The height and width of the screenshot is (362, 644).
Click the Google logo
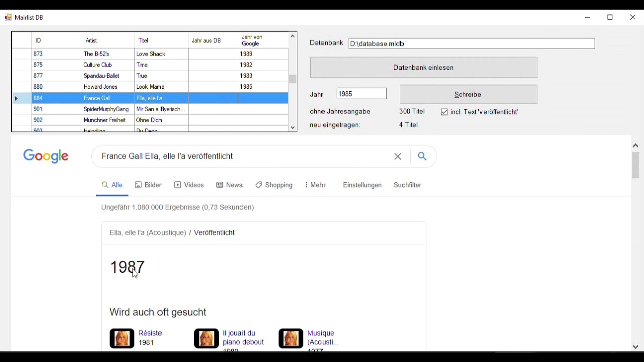click(46, 157)
